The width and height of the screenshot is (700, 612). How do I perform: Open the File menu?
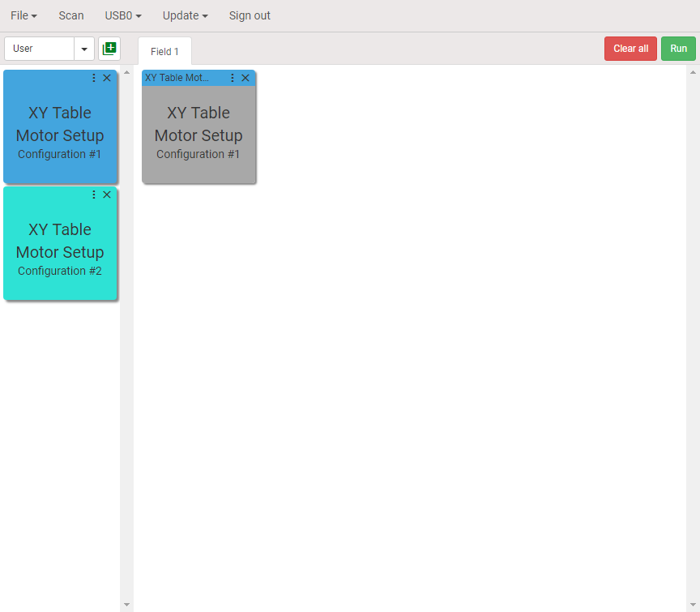click(x=23, y=15)
